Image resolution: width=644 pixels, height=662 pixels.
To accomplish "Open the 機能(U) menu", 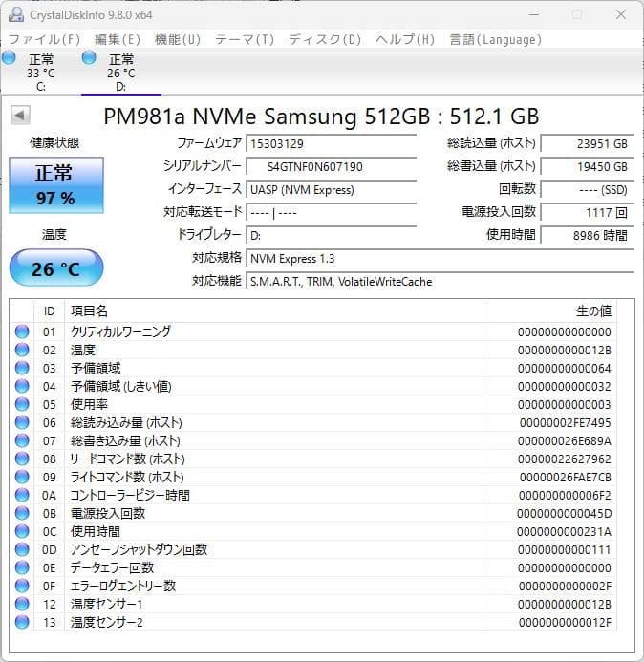I will (178, 40).
